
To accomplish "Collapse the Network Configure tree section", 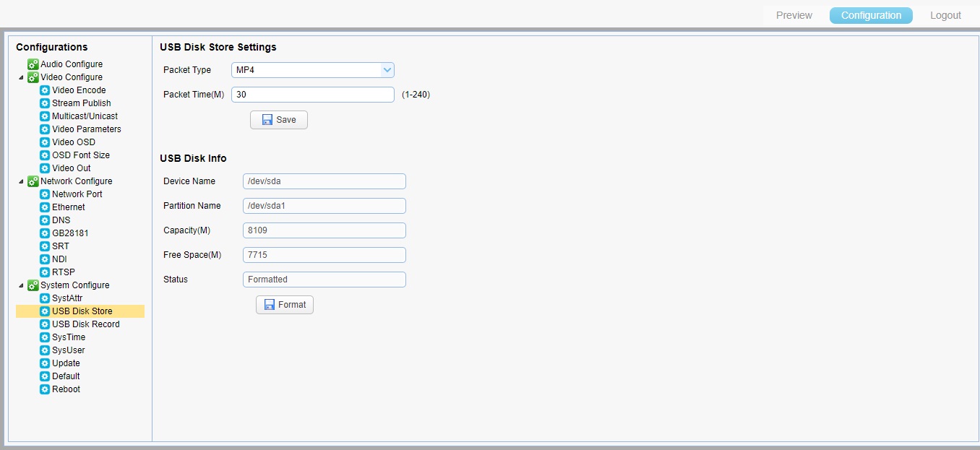I will (22, 181).
